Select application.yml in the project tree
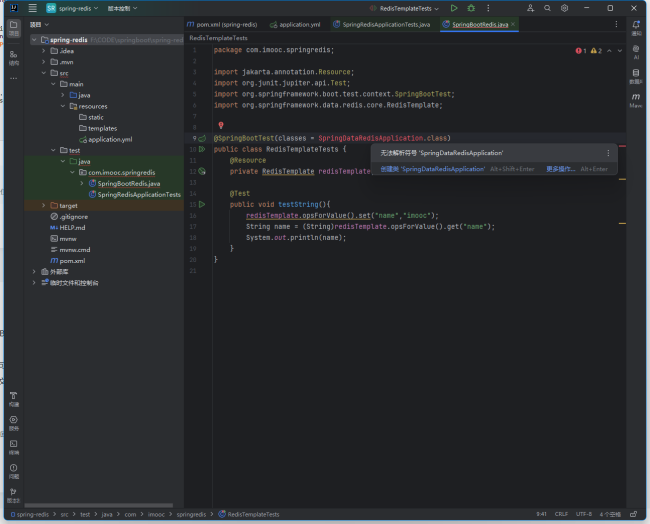Viewport: 650px width, 524px height. point(110,139)
